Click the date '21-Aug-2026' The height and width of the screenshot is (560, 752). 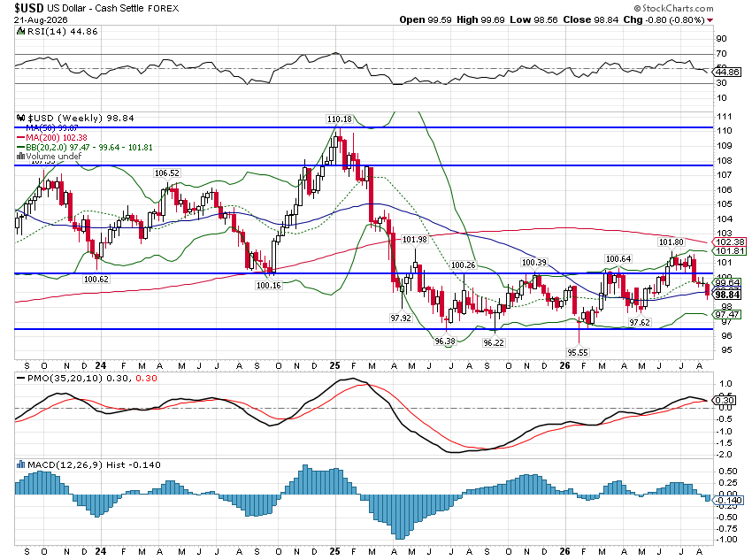41,20
